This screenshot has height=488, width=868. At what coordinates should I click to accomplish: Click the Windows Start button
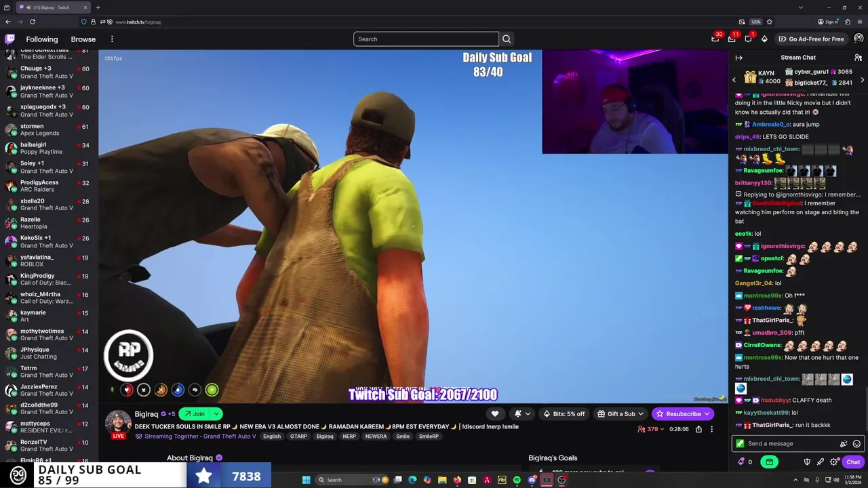tap(307, 480)
